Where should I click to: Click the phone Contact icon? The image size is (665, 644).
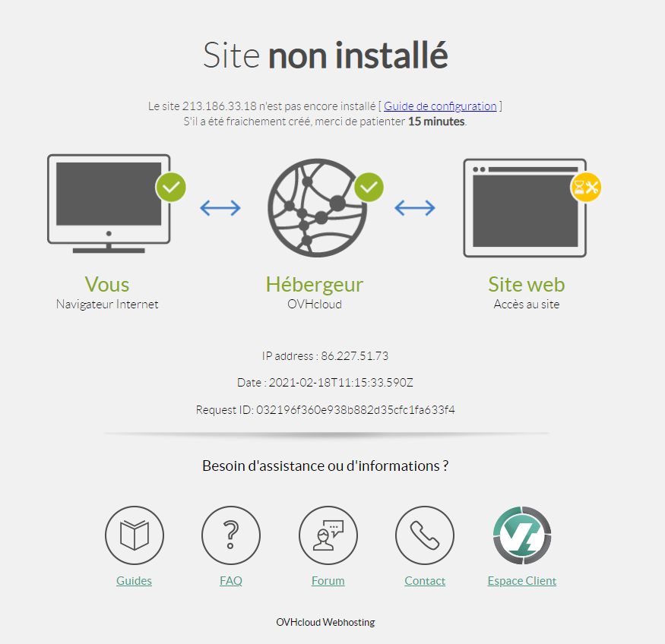pos(425,535)
